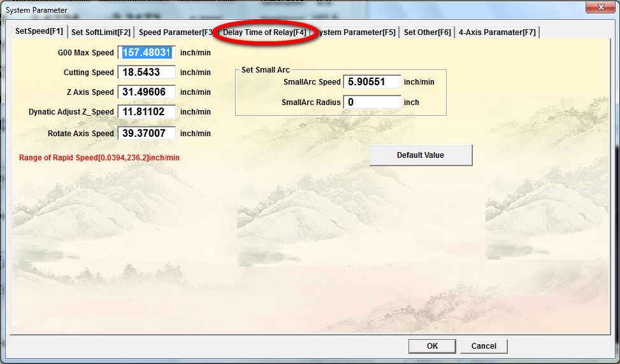620x364 pixels.
Task: Open the Set Other[F6] tab
Action: tap(427, 32)
